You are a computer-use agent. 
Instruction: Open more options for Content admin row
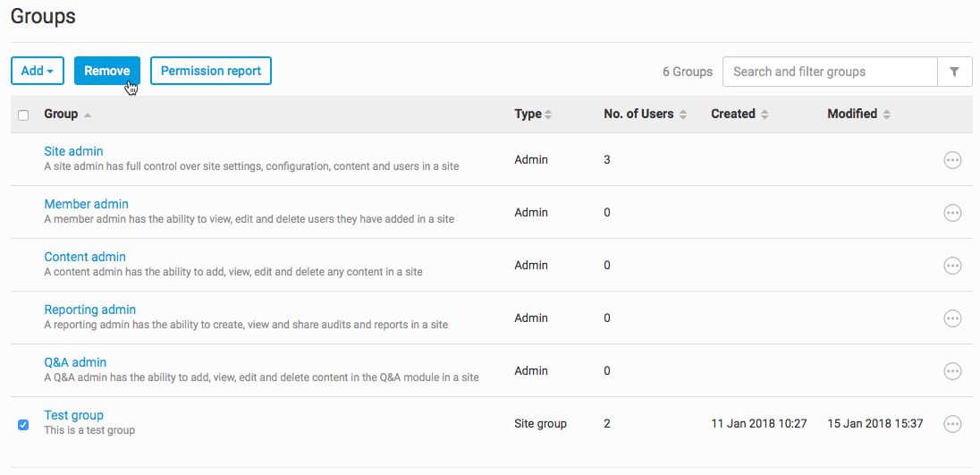click(x=952, y=266)
